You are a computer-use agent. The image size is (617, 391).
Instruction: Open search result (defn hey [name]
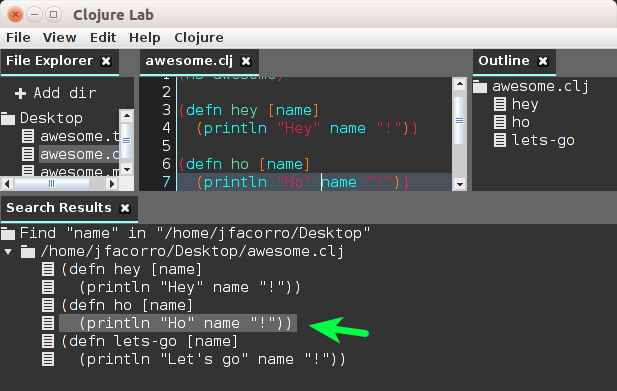coord(131,269)
